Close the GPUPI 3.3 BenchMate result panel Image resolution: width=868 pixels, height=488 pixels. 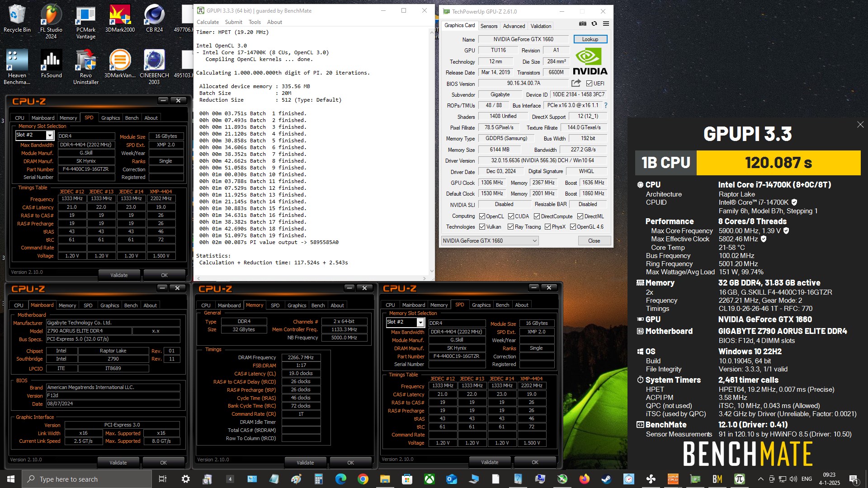860,124
